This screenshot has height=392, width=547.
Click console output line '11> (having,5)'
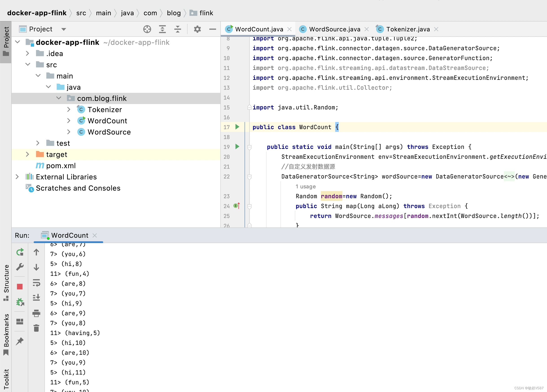tap(75, 333)
